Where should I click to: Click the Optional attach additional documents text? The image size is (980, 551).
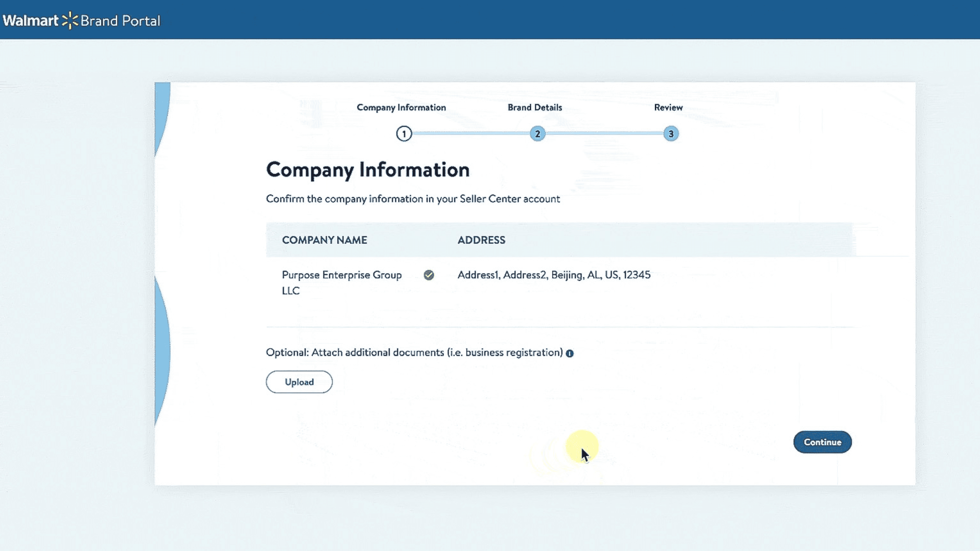click(414, 353)
